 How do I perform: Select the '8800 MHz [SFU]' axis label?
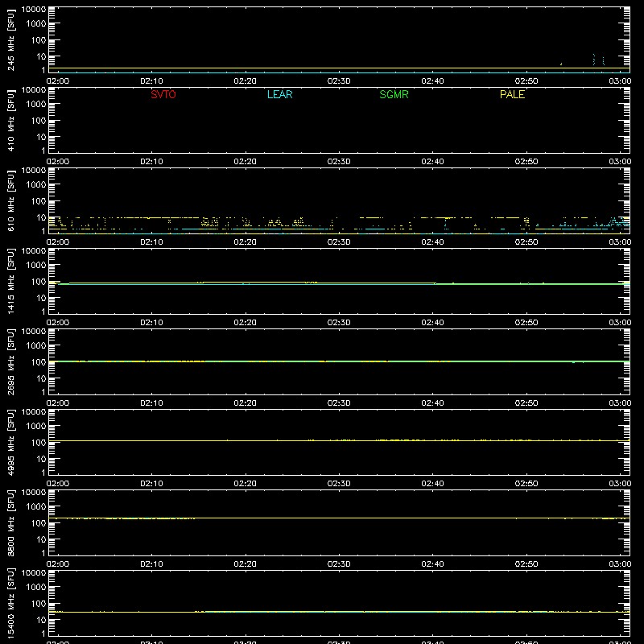tap(10, 522)
